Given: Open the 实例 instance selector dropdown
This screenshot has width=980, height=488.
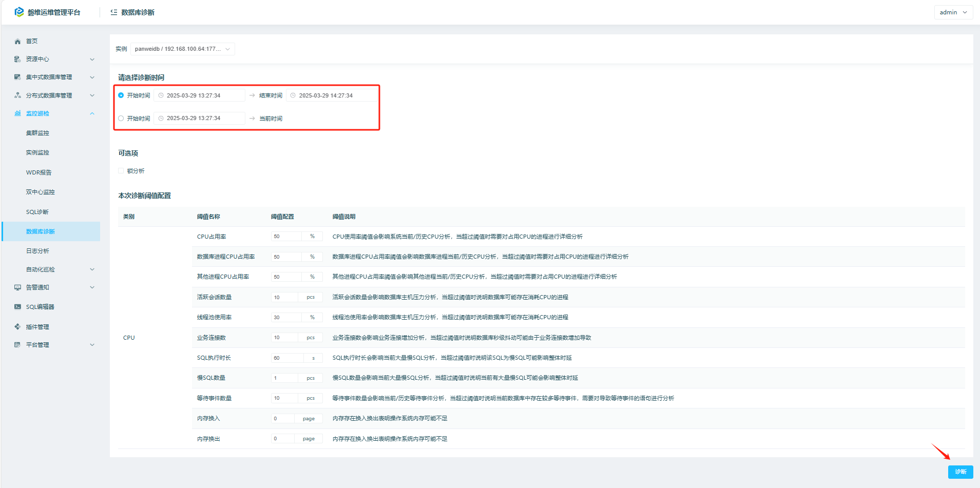Looking at the screenshot, I should (183, 49).
